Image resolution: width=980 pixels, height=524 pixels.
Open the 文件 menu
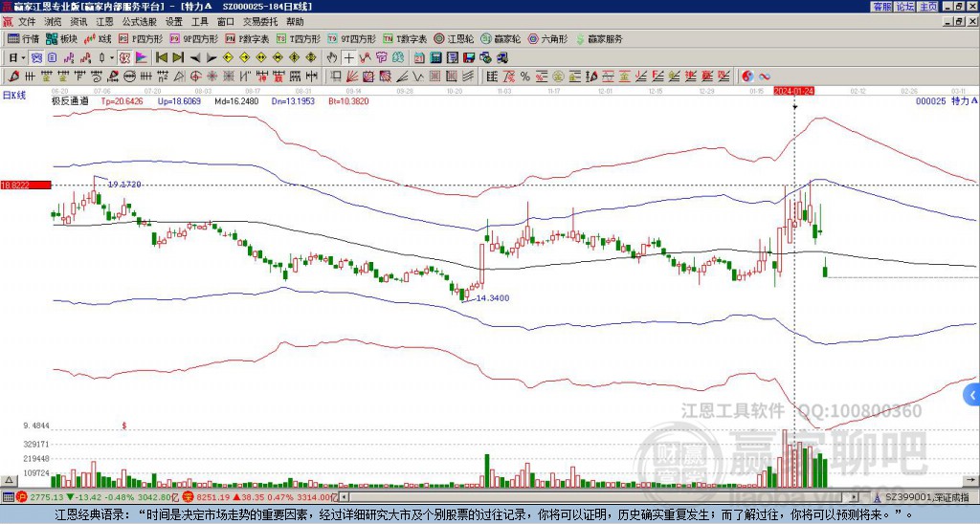(27, 21)
